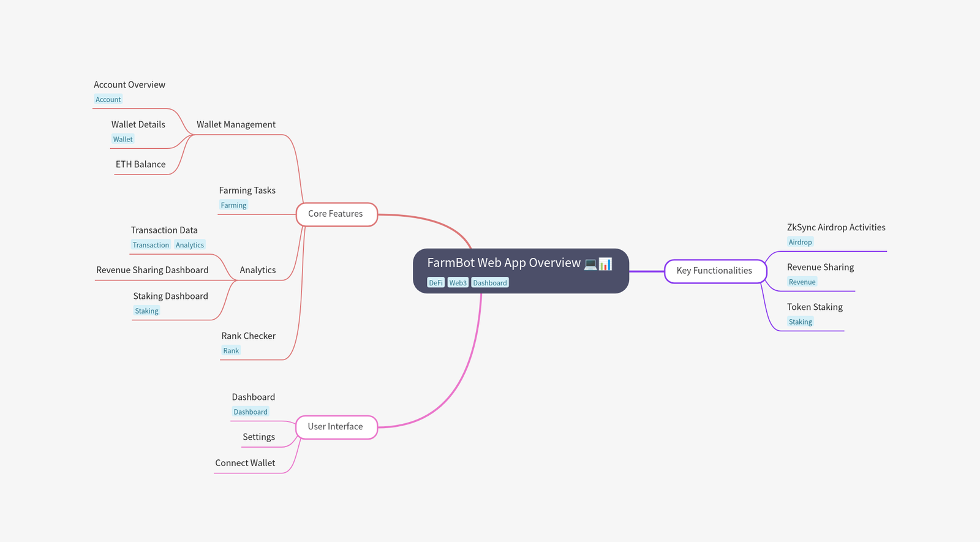Image resolution: width=980 pixels, height=542 pixels.
Task: Select the Key Functionalities node
Action: click(x=715, y=271)
